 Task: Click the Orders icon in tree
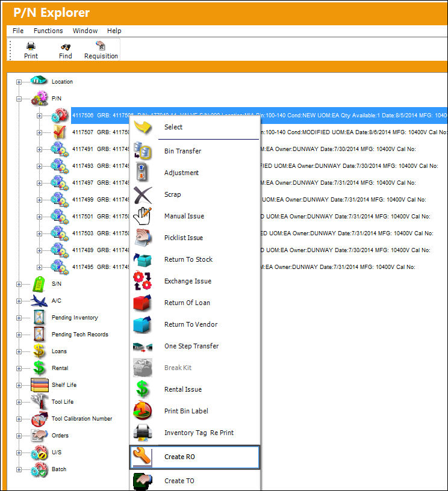click(x=40, y=436)
